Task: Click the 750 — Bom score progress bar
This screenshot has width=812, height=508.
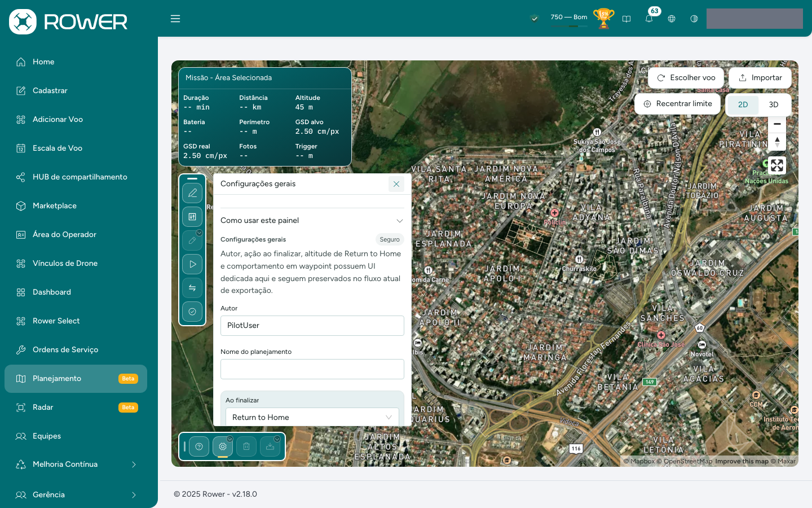Action: 569,26
